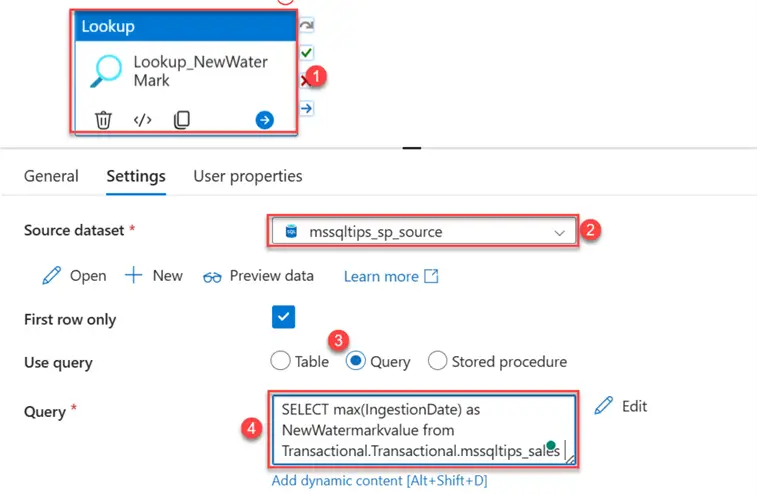Open the User properties tab

coord(248,176)
